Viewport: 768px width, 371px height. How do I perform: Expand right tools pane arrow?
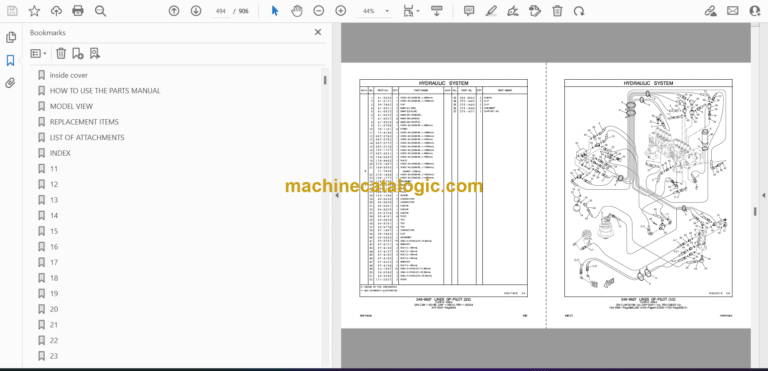[x=763, y=196]
